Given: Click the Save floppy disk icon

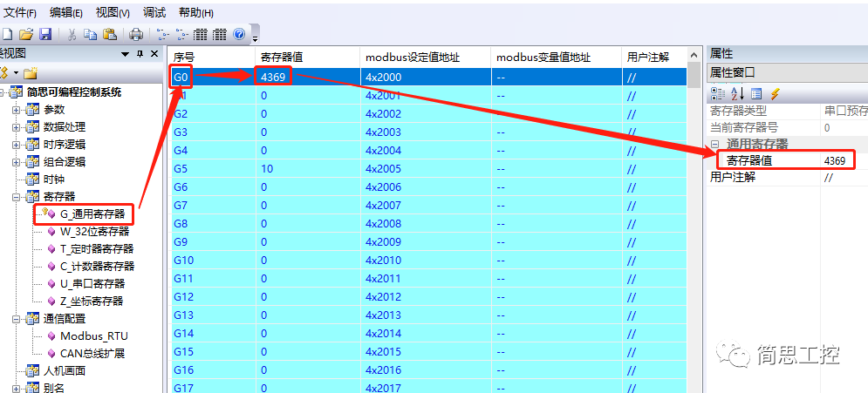Looking at the screenshot, I should point(45,34).
